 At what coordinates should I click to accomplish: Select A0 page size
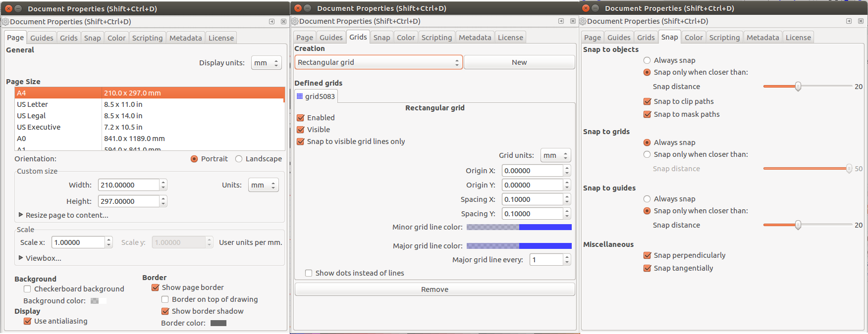(150, 139)
